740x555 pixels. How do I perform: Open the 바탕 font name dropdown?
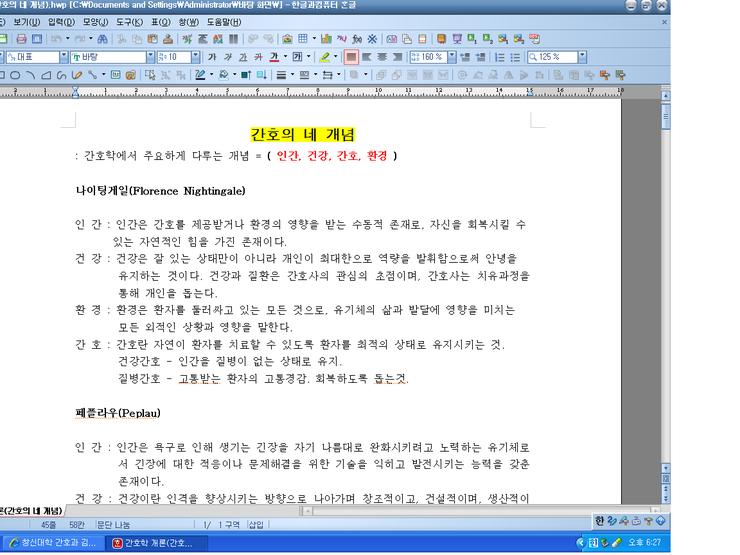151,57
